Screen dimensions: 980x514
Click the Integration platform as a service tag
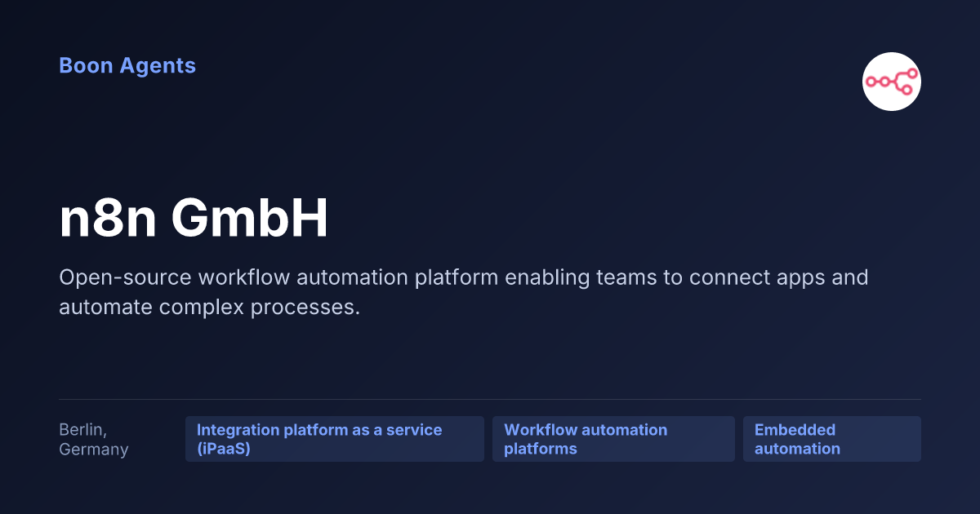pyautogui.click(x=335, y=439)
